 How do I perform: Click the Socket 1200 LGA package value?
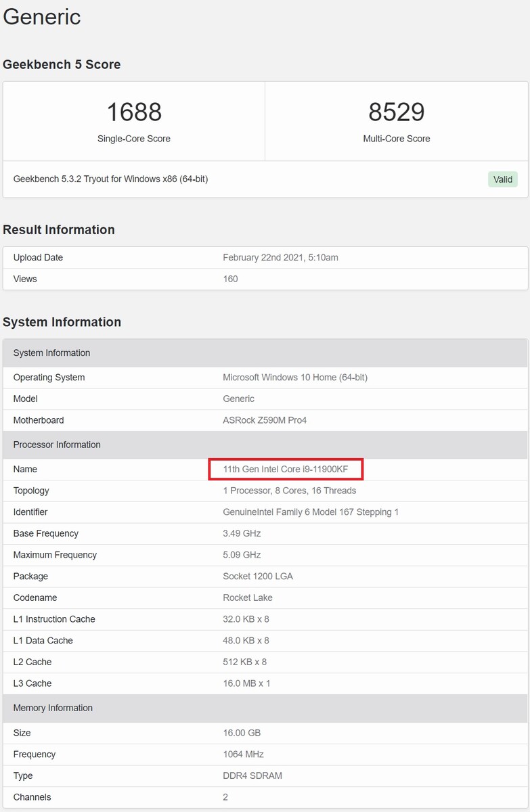(258, 577)
